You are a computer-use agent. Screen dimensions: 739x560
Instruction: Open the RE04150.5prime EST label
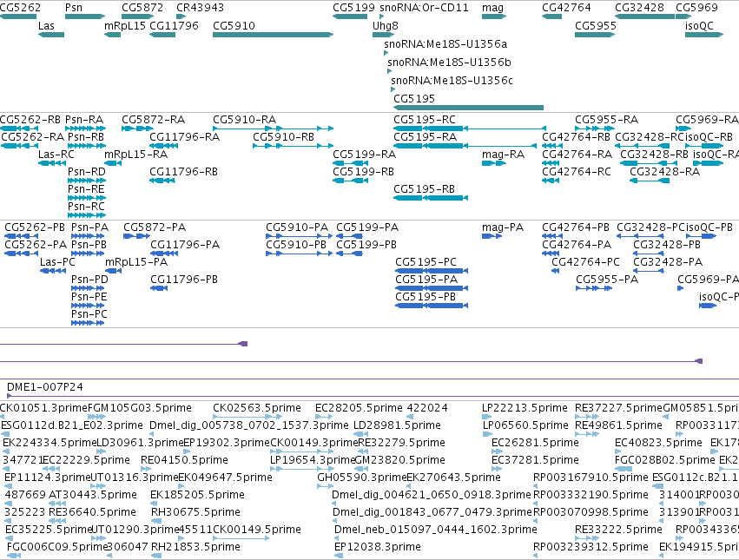click(184, 460)
